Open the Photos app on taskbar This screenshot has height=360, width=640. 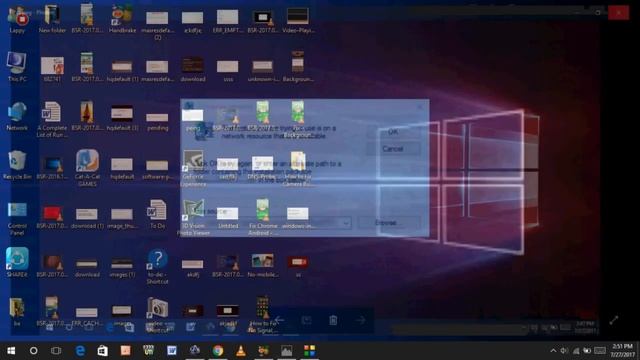click(286, 351)
